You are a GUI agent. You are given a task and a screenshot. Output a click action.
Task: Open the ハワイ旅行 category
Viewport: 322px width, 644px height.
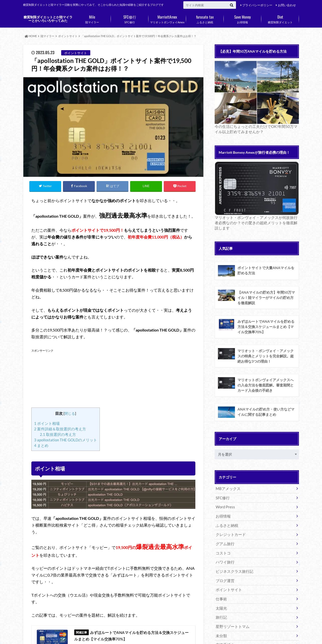pyautogui.click(x=257, y=562)
